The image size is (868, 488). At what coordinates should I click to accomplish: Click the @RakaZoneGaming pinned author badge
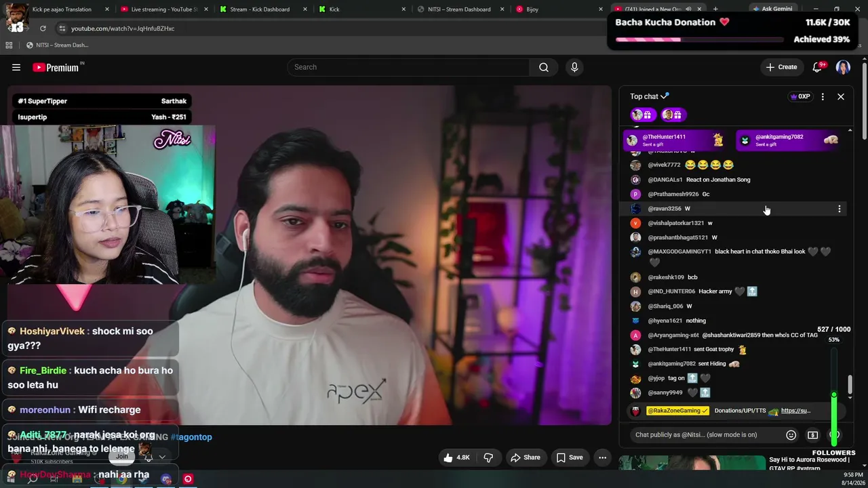point(677,411)
